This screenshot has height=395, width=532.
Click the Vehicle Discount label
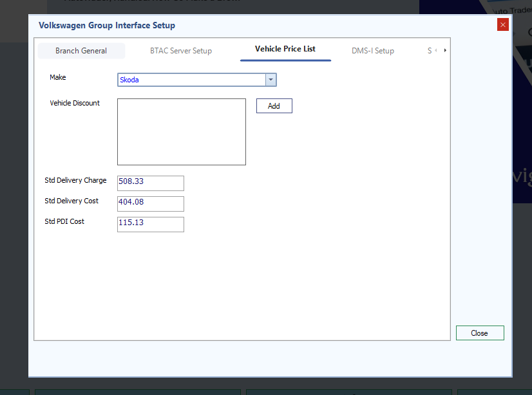click(75, 103)
